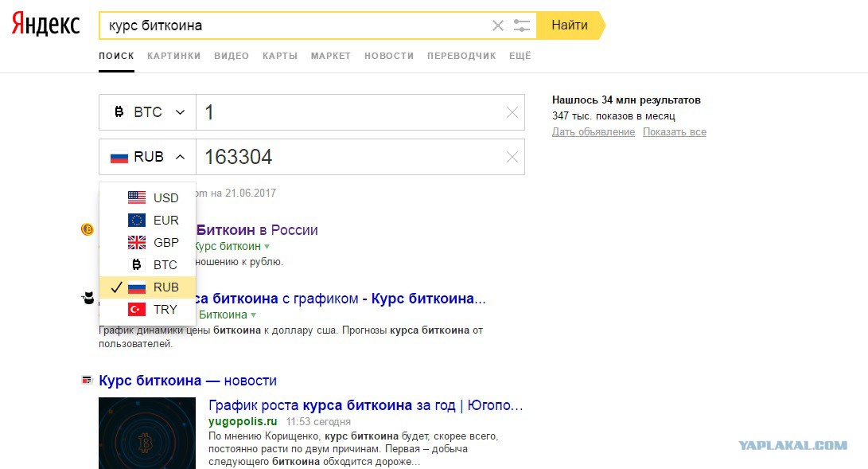Open the Дать объявление link

coord(594,132)
